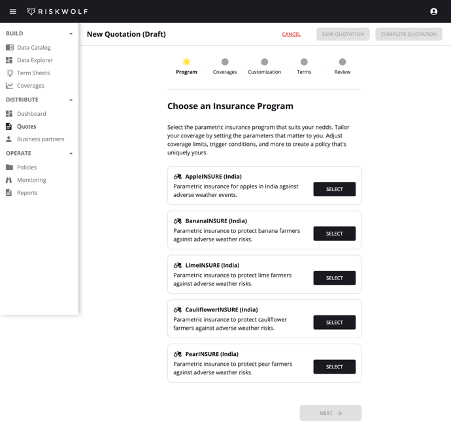
Task: Open the user account profile icon
Action: point(434,12)
